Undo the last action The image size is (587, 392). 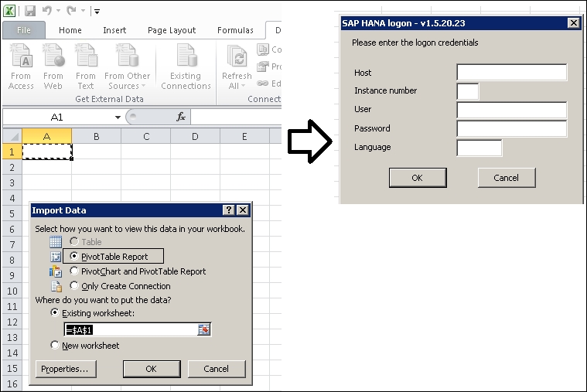coord(47,11)
